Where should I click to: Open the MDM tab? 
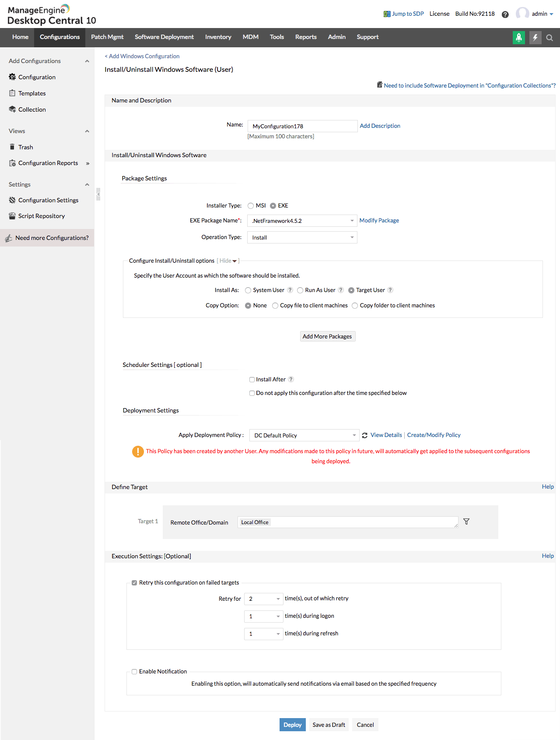point(251,37)
